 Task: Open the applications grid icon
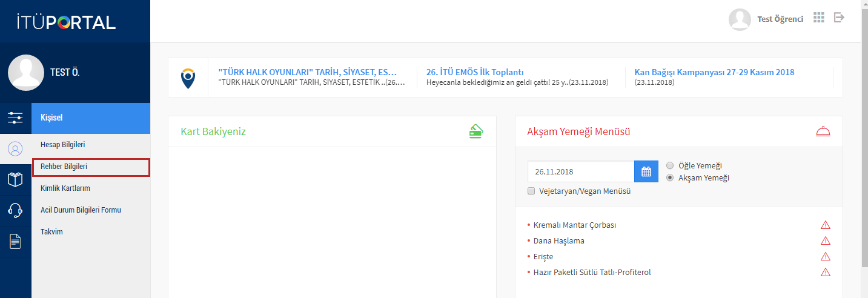pyautogui.click(x=819, y=18)
